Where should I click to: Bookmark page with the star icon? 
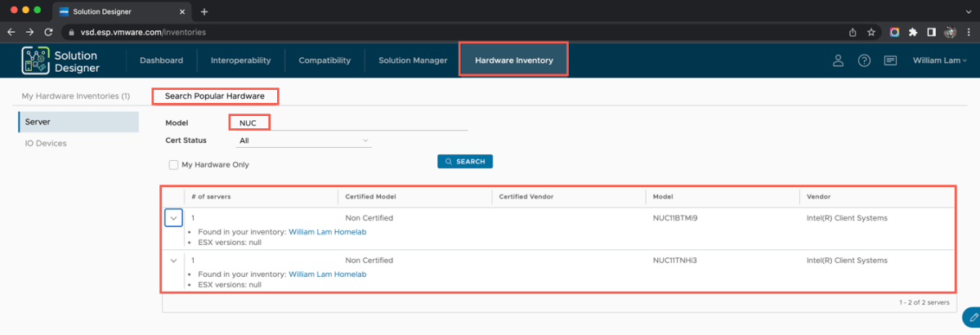point(872,32)
